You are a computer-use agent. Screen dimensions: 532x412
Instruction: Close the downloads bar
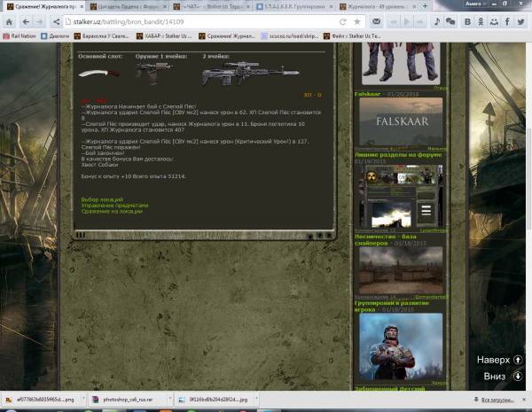coord(524,400)
